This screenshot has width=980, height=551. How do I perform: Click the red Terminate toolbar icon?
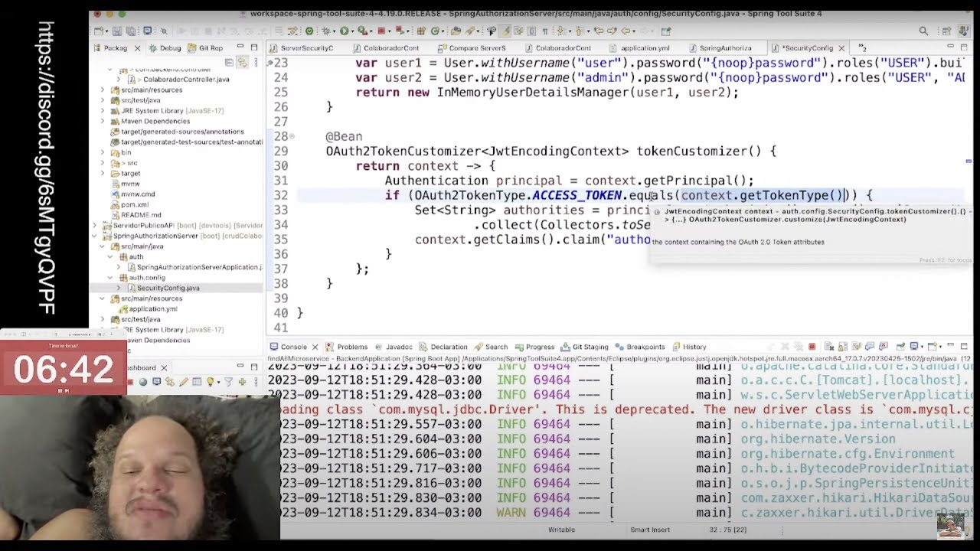click(x=381, y=31)
